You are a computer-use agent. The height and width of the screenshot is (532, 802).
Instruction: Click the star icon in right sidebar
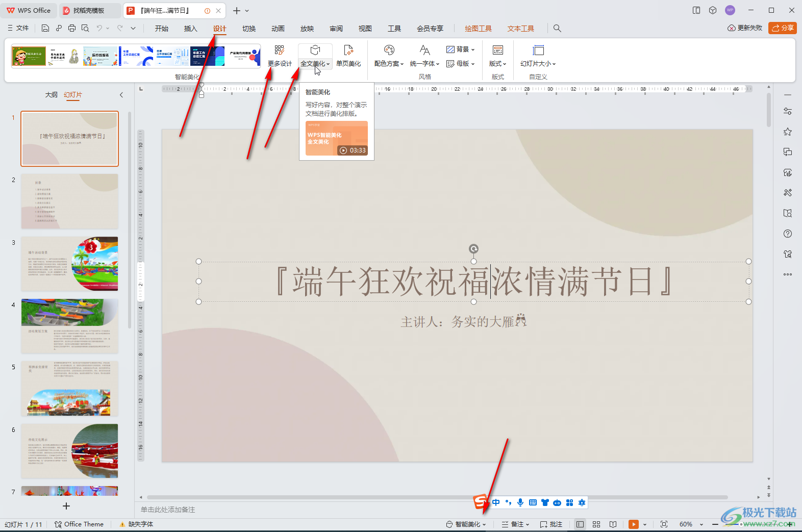[x=788, y=132]
